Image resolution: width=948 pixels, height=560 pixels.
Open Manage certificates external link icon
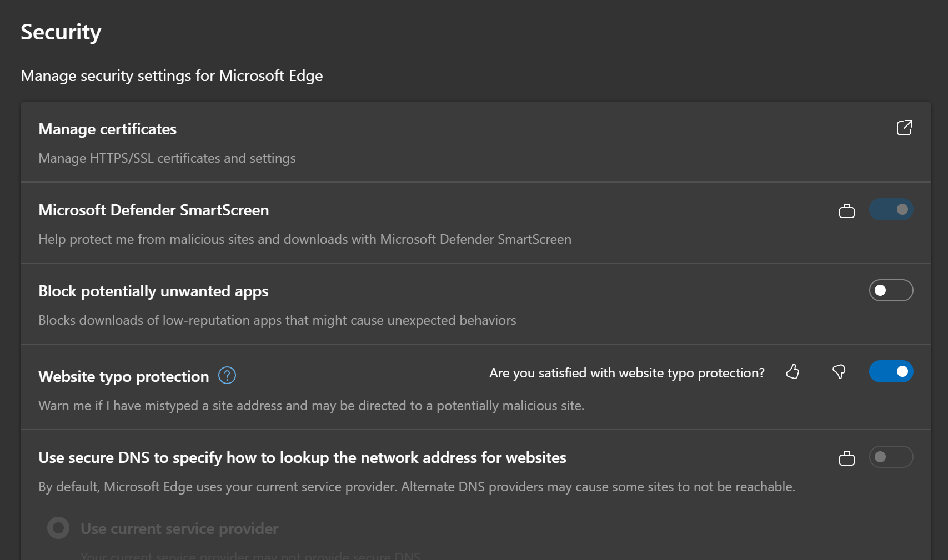coord(904,128)
